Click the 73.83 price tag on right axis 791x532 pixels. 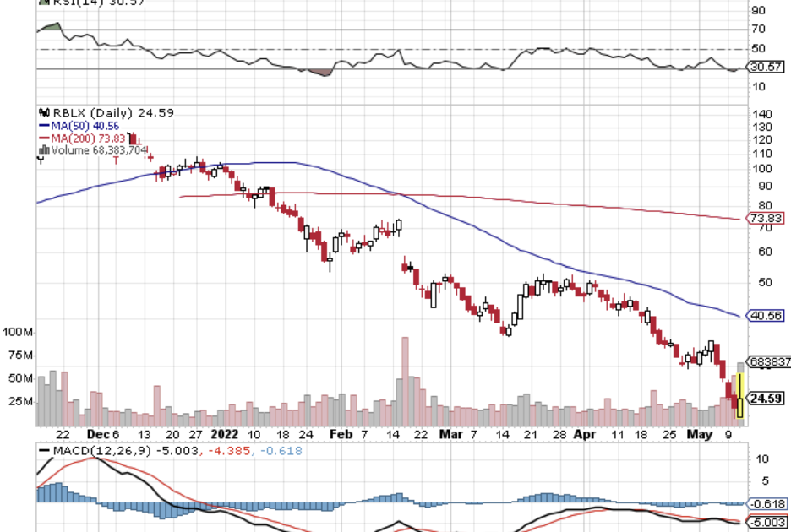[763, 218]
